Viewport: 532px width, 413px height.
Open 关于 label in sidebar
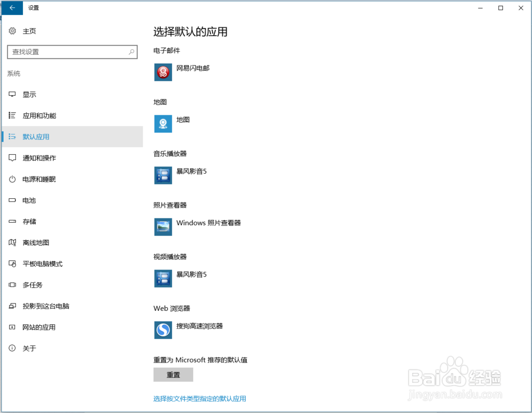[x=29, y=348]
